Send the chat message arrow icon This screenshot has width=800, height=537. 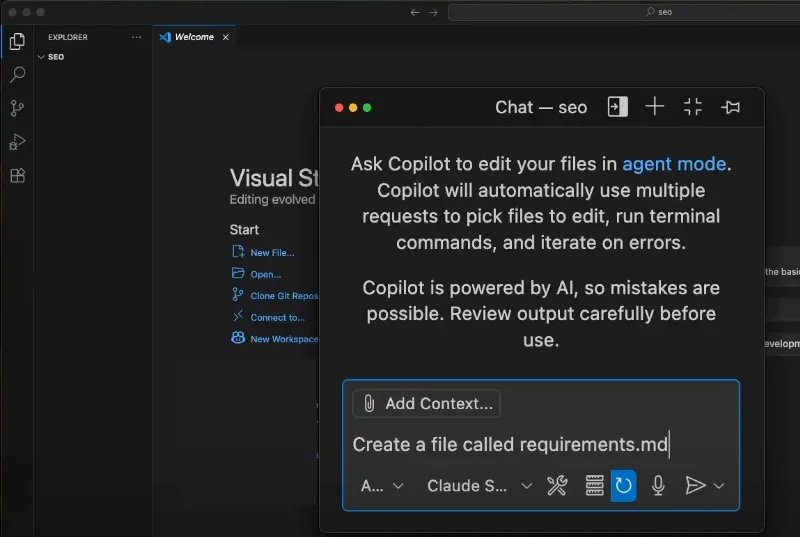pos(695,486)
